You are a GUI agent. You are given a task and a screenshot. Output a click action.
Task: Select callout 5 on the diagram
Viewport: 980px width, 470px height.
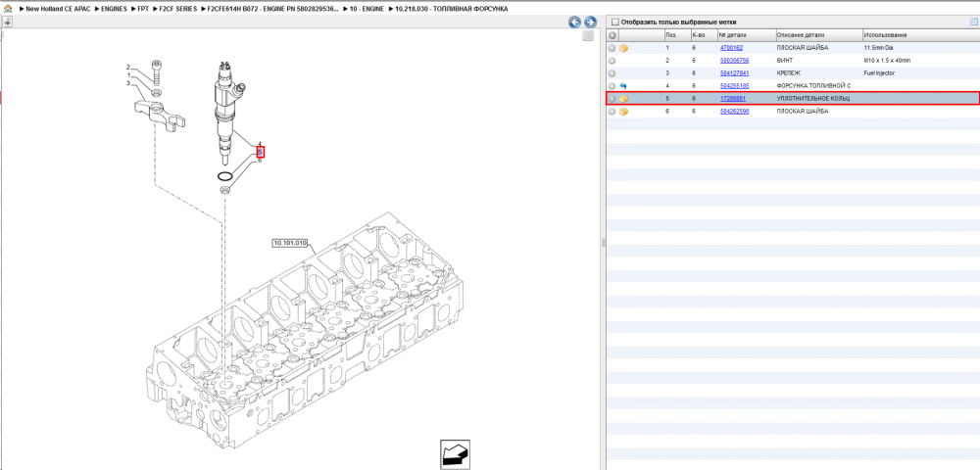(x=261, y=152)
